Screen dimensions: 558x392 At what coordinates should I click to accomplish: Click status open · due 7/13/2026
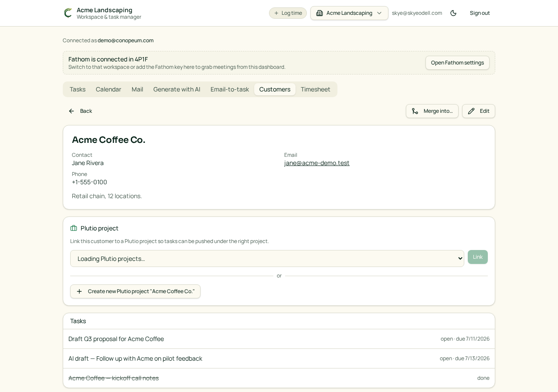pyautogui.click(x=465, y=358)
